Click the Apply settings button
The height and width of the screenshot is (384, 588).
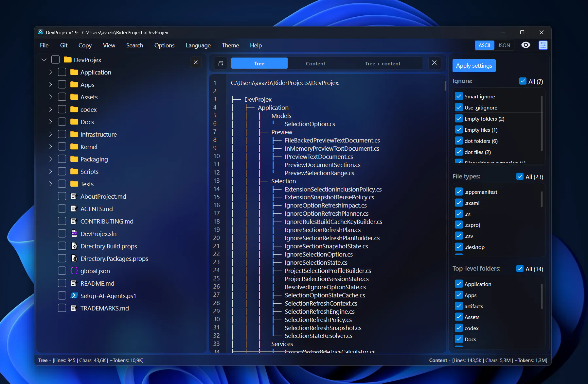pos(474,65)
